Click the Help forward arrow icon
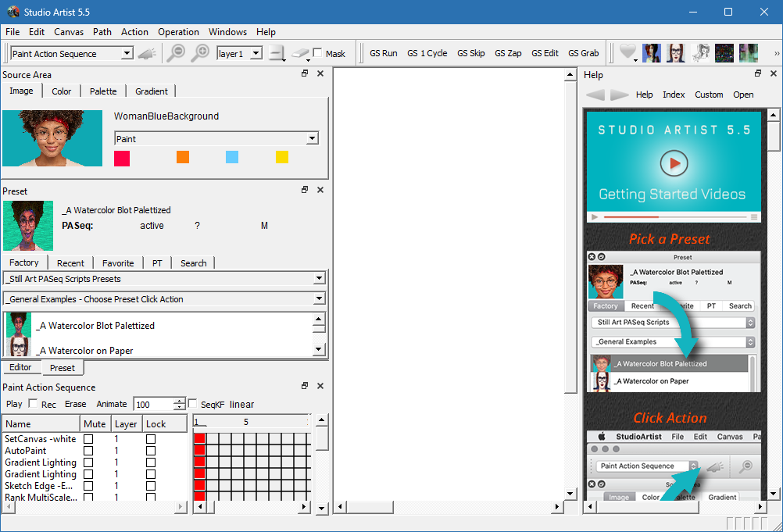Image resolution: width=783 pixels, height=532 pixels. tap(619, 95)
